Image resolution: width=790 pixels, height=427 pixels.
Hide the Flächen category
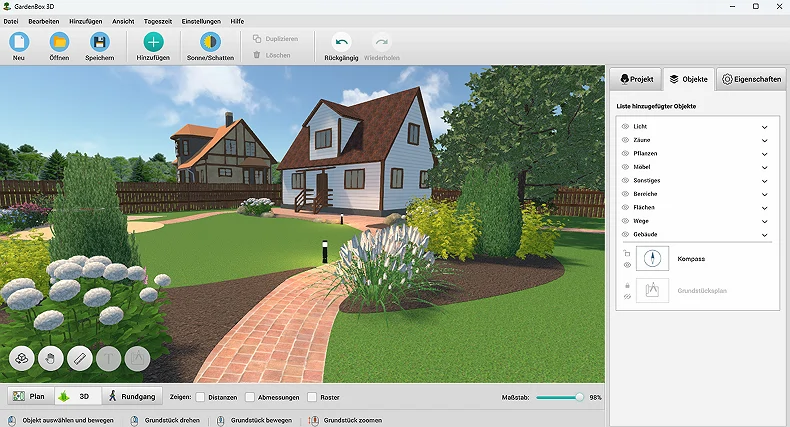click(625, 207)
